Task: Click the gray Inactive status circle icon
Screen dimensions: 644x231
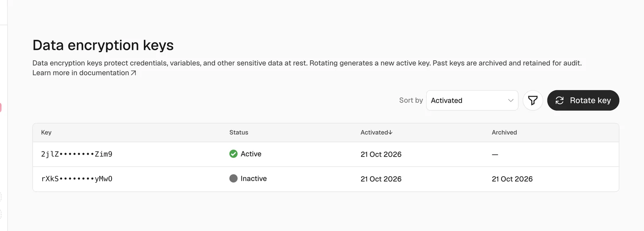Action: pyautogui.click(x=233, y=178)
